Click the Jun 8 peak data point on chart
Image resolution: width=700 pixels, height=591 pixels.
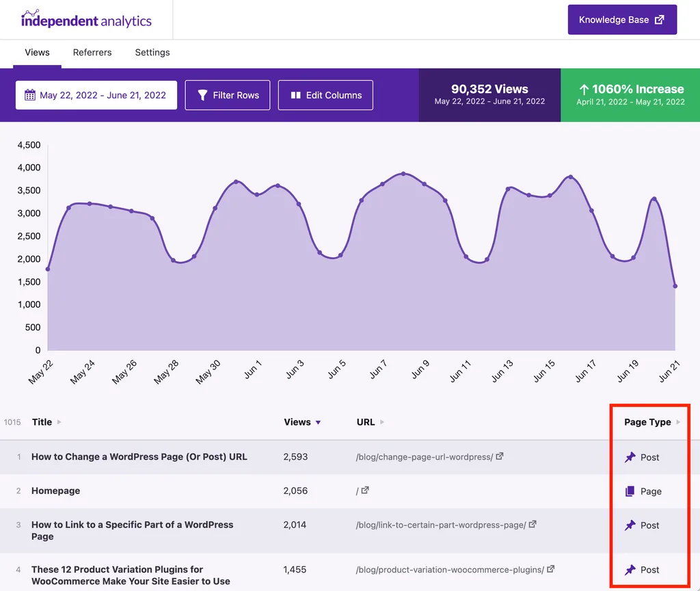click(403, 174)
